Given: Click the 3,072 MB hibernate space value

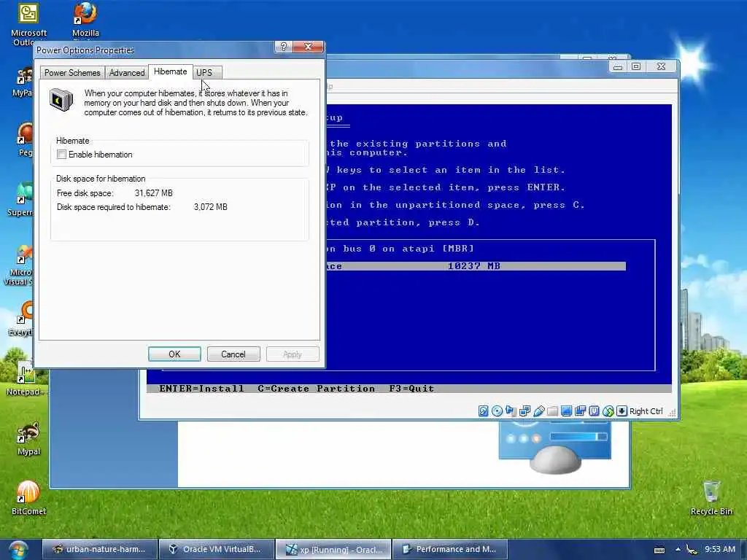Looking at the screenshot, I should (x=211, y=207).
